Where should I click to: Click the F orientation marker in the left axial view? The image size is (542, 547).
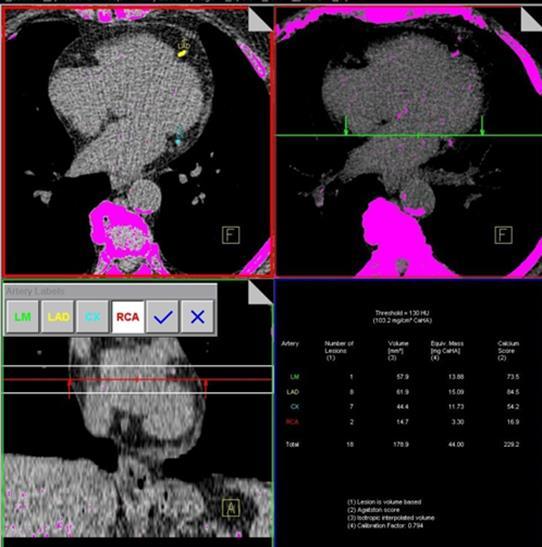(x=231, y=235)
